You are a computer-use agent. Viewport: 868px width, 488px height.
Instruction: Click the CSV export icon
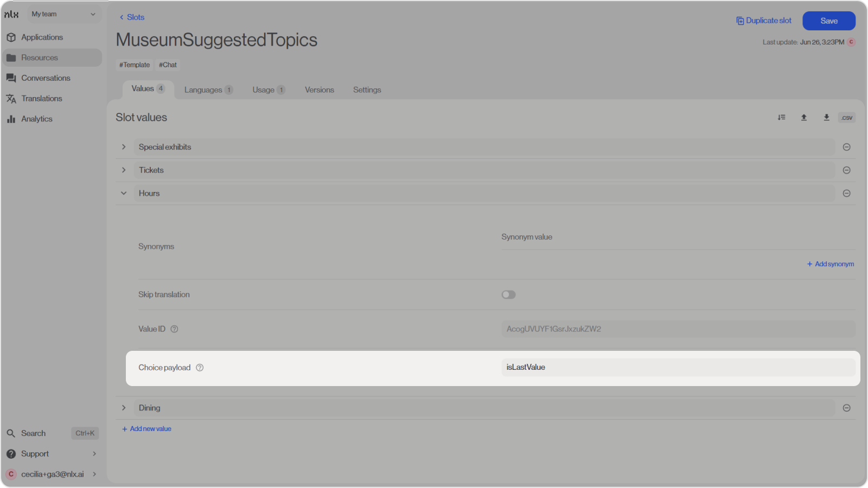point(847,118)
